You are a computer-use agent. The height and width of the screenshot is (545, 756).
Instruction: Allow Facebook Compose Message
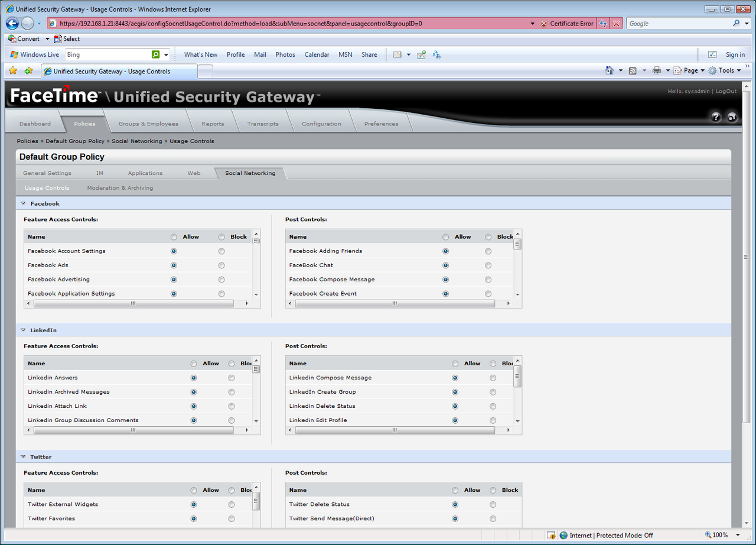tap(445, 280)
